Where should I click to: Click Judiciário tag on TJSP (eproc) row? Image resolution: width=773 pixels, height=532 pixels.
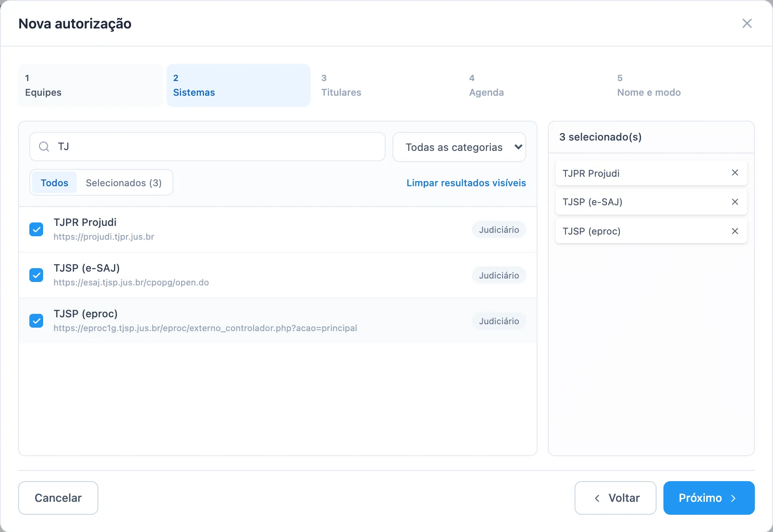(499, 321)
